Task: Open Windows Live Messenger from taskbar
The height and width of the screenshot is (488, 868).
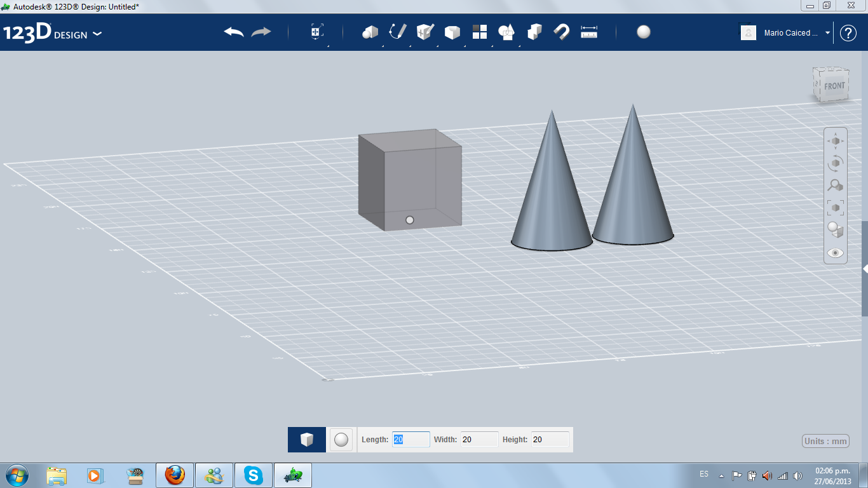Action: [214, 475]
